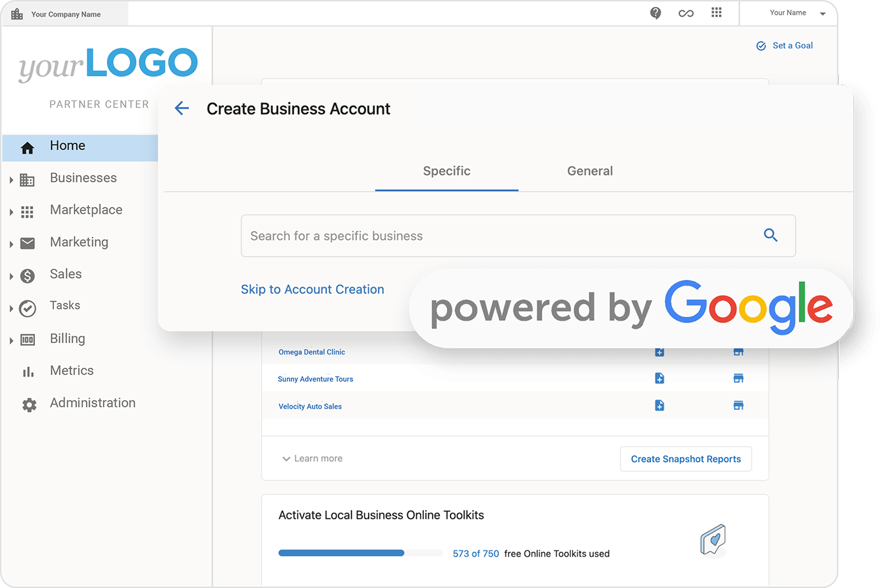This screenshot has width=891, height=588.
Task: Expand the Learn more section
Action: coord(312,458)
